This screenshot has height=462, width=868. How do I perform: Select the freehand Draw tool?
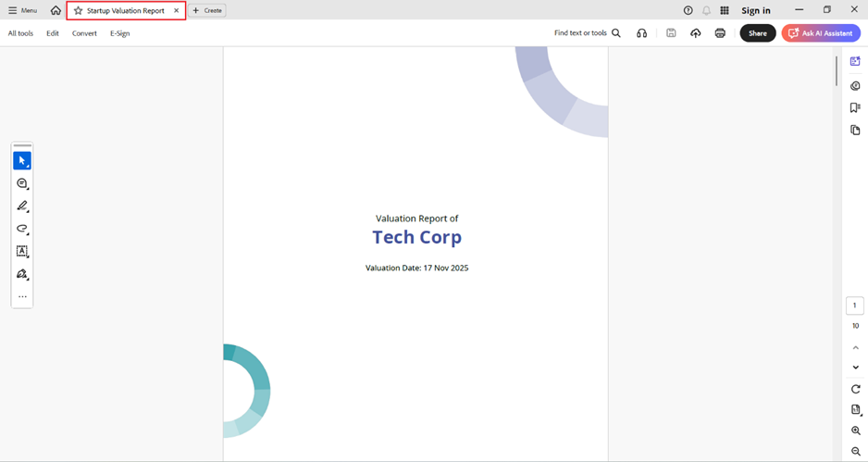[x=22, y=229]
